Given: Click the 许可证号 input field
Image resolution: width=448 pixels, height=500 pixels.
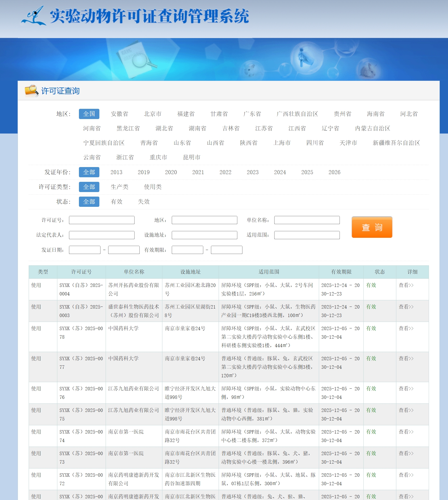Looking at the screenshot, I should pyautogui.click(x=102, y=220).
